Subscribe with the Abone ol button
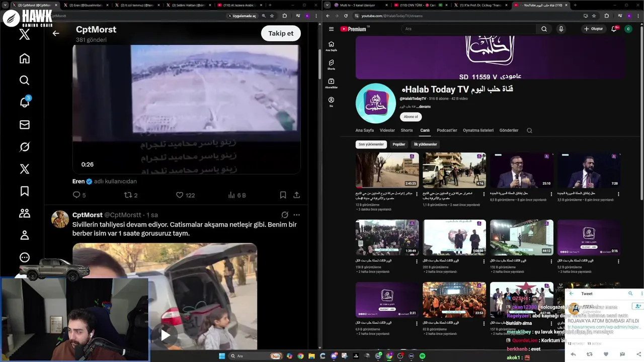Screen dimensions: 644x362 411,117
